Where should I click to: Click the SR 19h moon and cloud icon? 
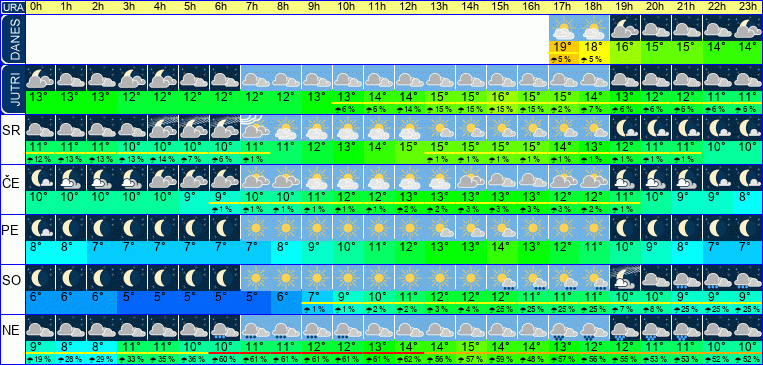[x=625, y=128]
